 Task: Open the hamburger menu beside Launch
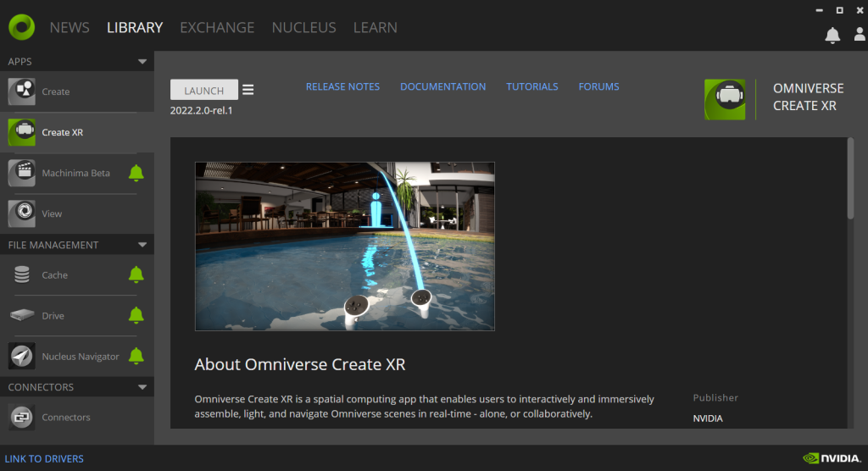pyautogui.click(x=248, y=90)
